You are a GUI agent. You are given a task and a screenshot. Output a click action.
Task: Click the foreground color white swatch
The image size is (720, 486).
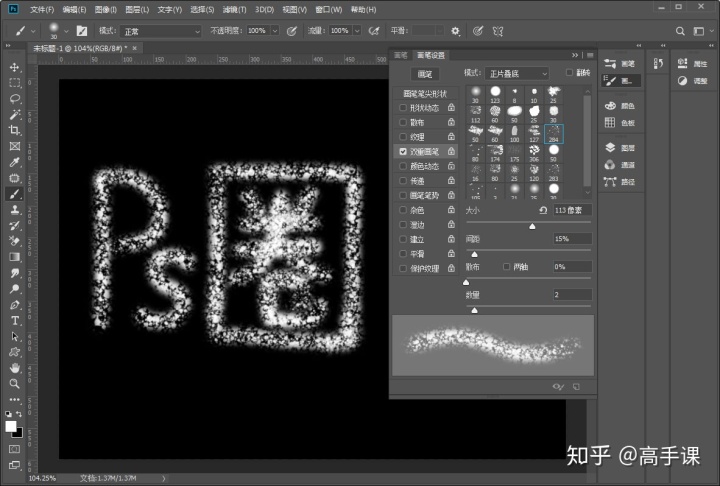coord(11,426)
